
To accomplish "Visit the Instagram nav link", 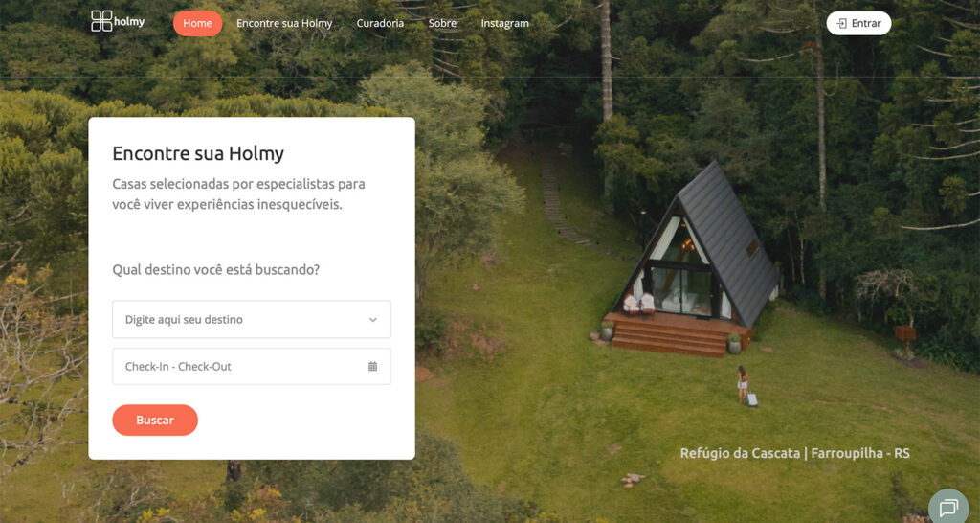I will point(505,23).
